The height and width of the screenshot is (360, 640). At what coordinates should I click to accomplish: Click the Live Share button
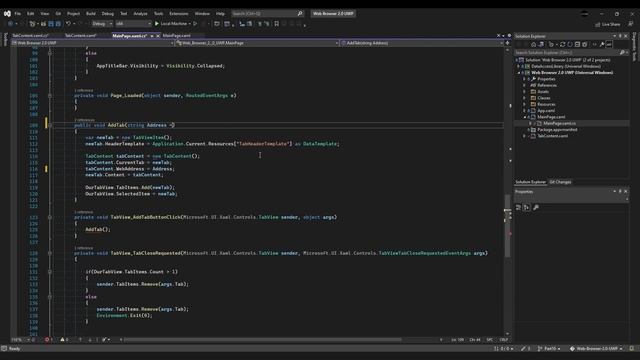tap(608, 24)
